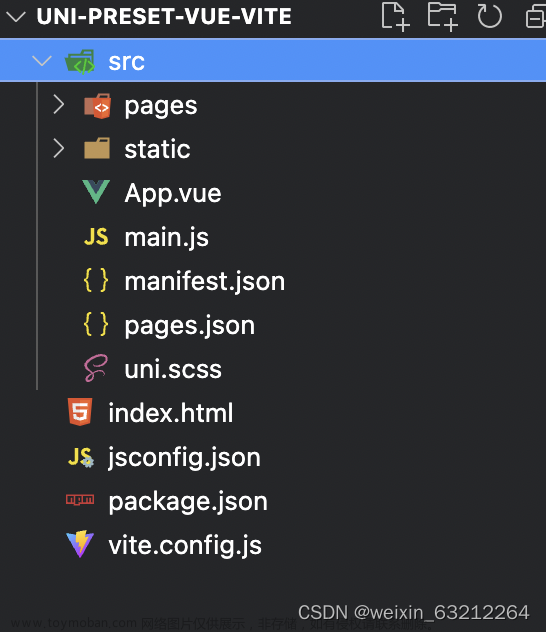Image resolution: width=546 pixels, height=632 pixels.
Task: Open the manifest.json file
Action: pos(205,281)
